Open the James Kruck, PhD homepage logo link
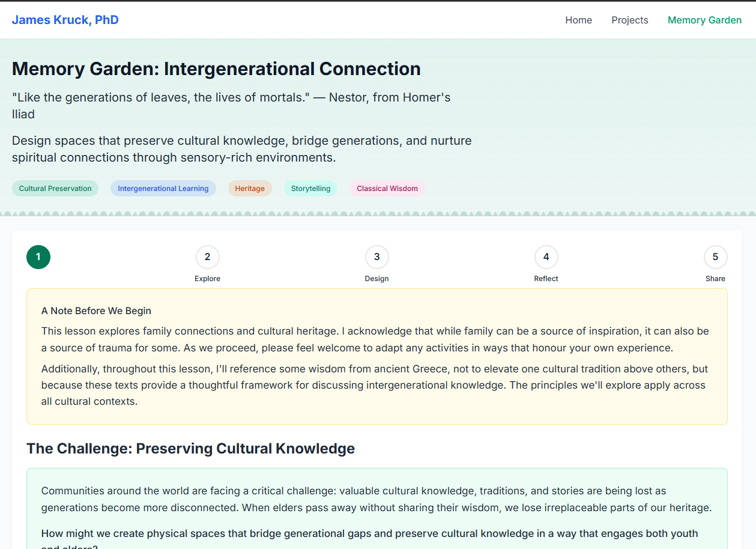Screen dimensions: 756x549 [65, 20]
